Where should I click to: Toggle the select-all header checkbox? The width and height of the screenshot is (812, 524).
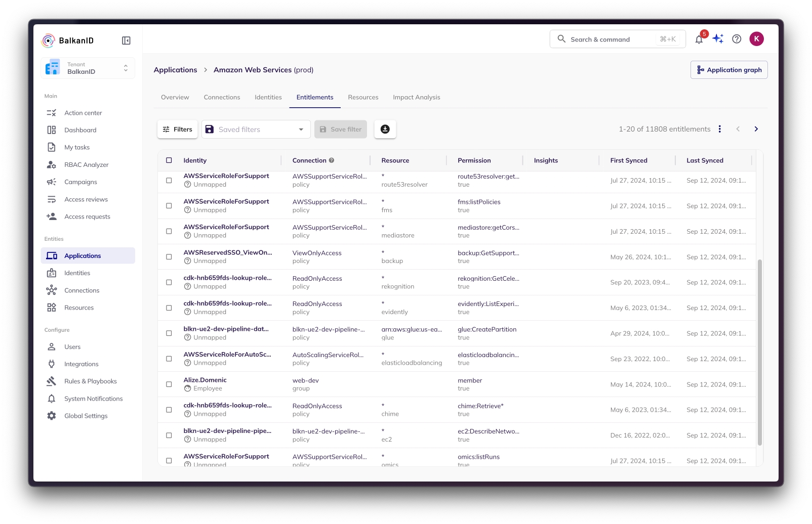[x=169, y=160]
